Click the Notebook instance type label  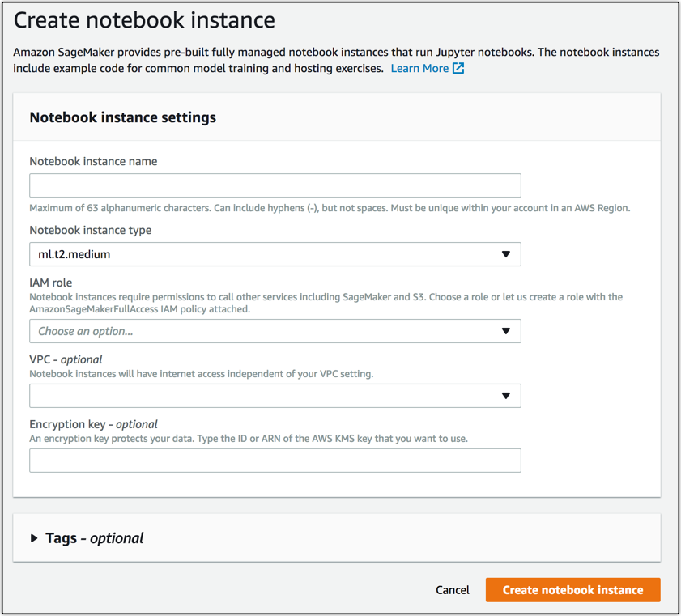pos(91,230)
